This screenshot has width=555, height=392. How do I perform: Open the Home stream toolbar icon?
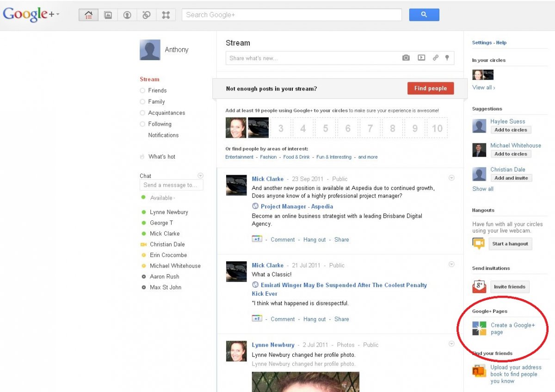click(x=88, y=15)
